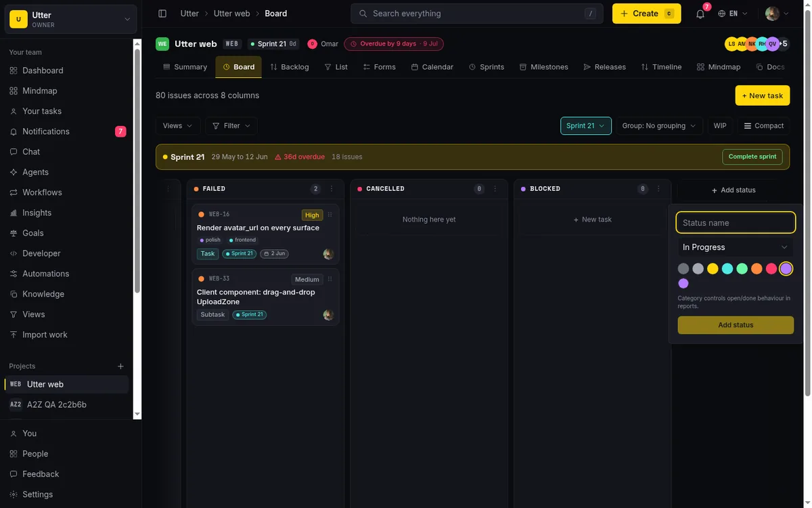The image size is (812, 508).
Task: Open Chat in the sidebar
Action: click(x=68, y=152)
